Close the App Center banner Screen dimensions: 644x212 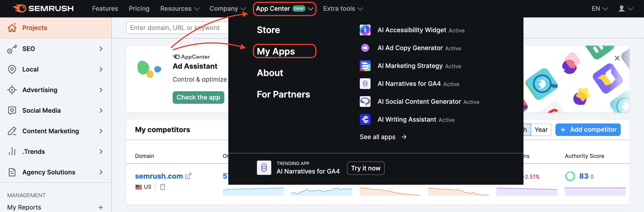click(617, 58)
